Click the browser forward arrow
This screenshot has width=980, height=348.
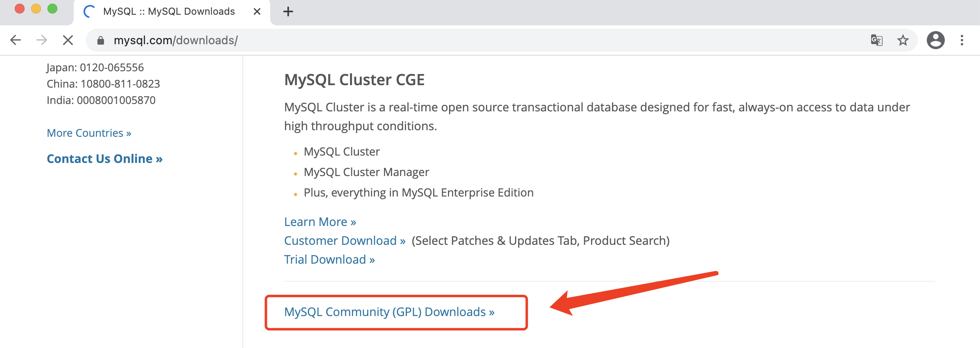click(x=42, y=40)
